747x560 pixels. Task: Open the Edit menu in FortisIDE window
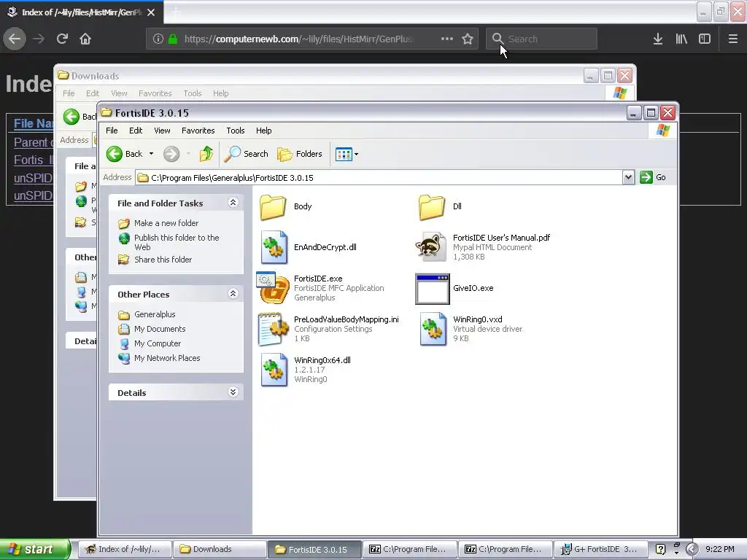click(135, 131)
